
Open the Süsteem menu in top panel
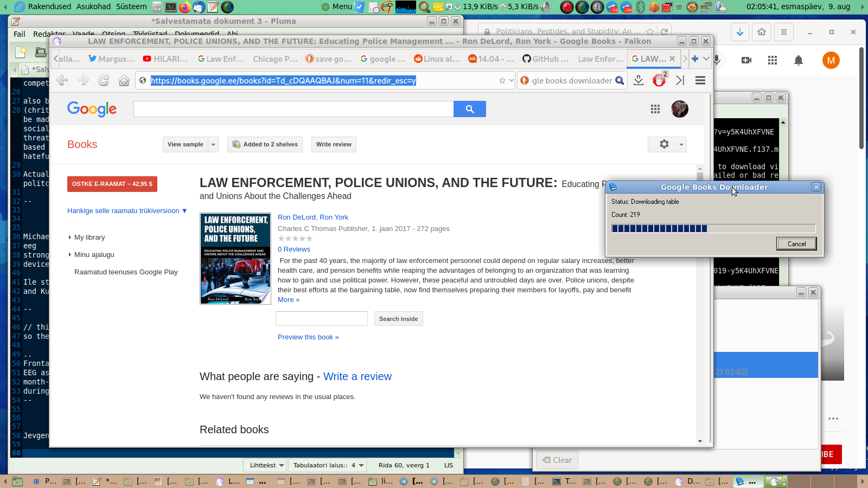click(x=131, y=7)
